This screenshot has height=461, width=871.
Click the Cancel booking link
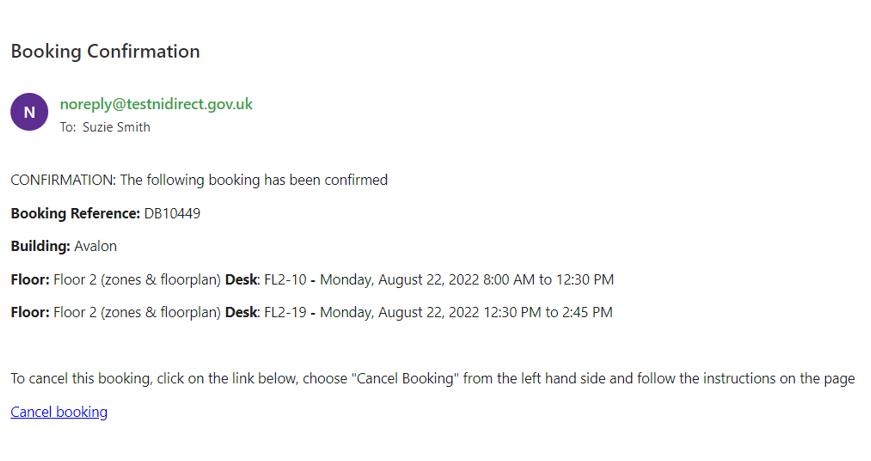[x=59, y=412]
